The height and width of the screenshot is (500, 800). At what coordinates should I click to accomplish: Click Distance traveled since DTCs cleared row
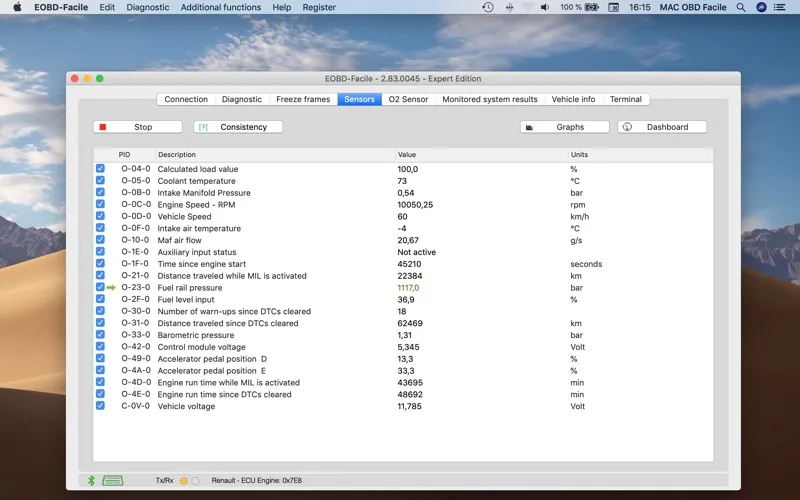point(403,323)
